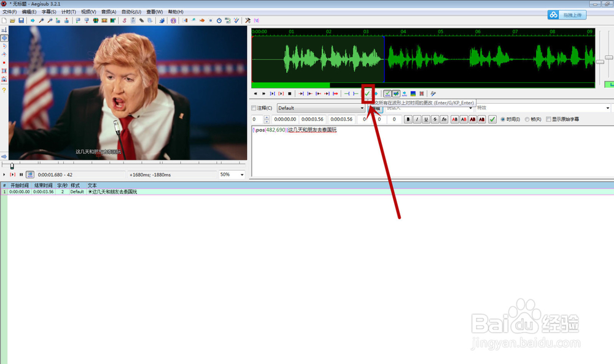Open font chooser with fn button

[x=444, y=119]
